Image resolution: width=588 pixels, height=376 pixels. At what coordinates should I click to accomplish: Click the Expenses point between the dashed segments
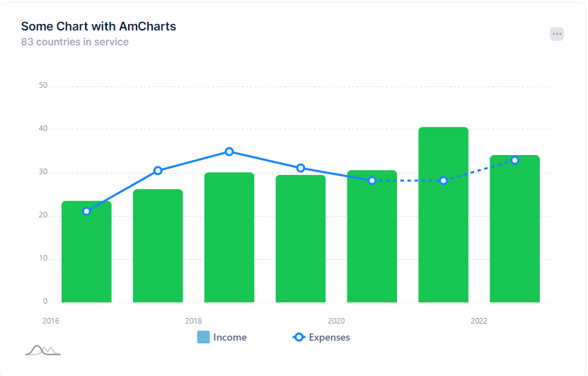[x=443, y=181]
